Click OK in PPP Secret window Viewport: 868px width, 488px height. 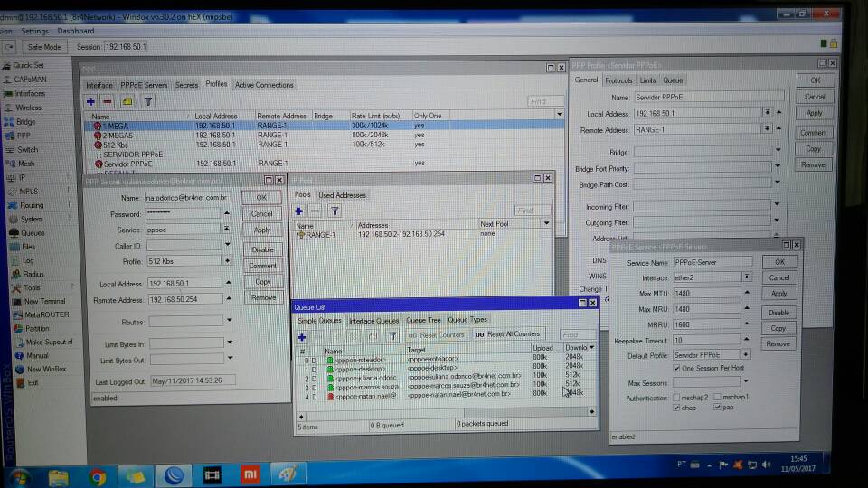pos(261,198)
